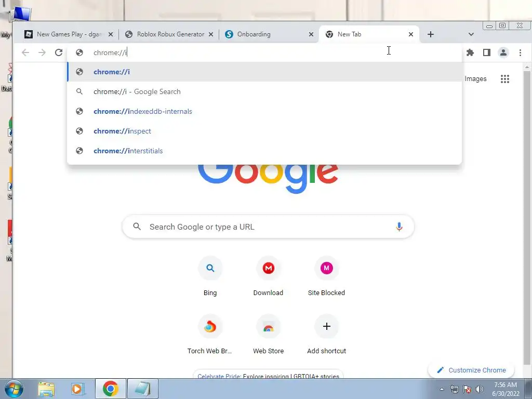
Task: Reload the current page
Action: (59, 52)
